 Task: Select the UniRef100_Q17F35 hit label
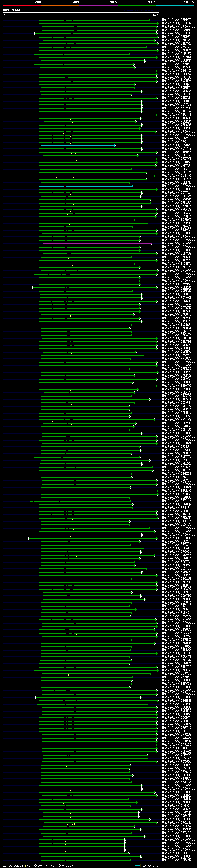click(x=177, y=33)
